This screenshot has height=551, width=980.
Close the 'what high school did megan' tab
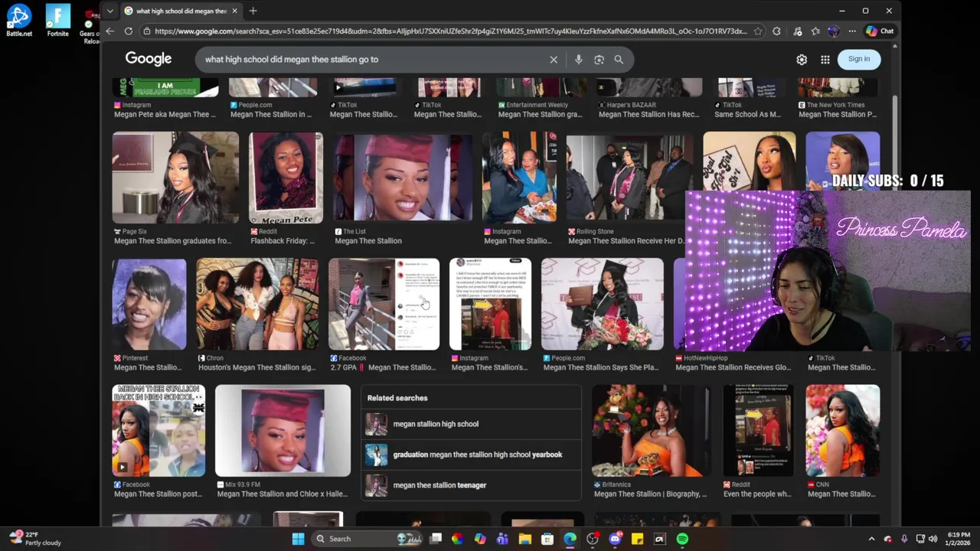pyautogui.click(x=235, y=11)
